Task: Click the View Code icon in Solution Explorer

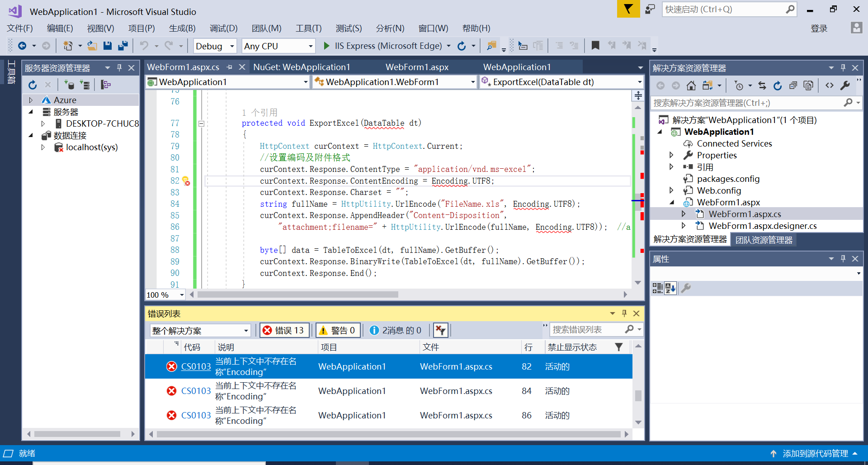Action: [830, 85]
